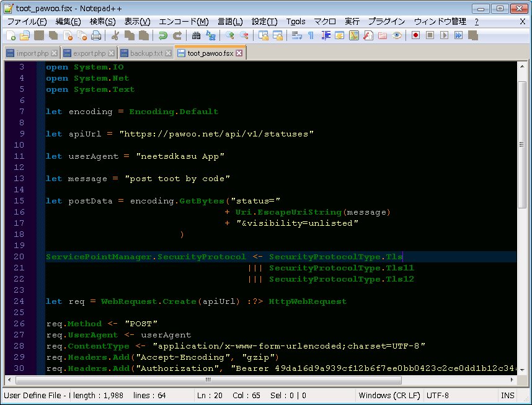Switch to the export.php tab
This screenshot has width=532, height=405.
point(89,53)
